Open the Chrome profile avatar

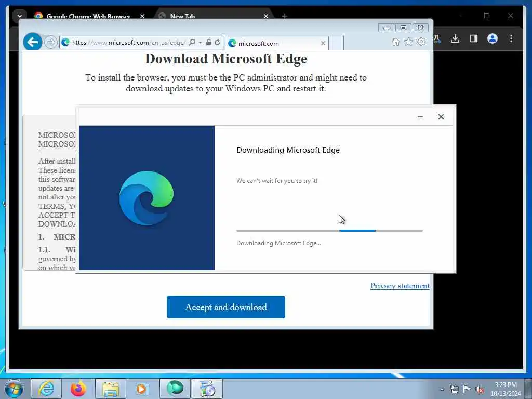tap(493, 38)
